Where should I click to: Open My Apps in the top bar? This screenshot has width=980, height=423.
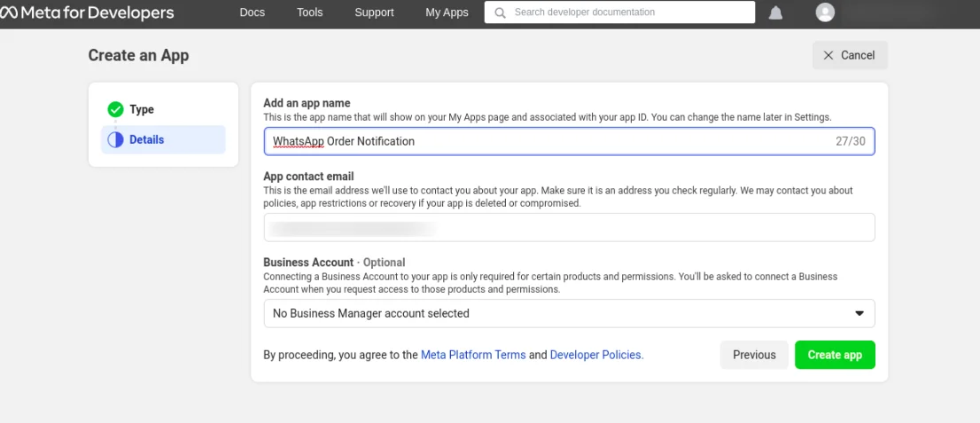(x=447, y=12)
